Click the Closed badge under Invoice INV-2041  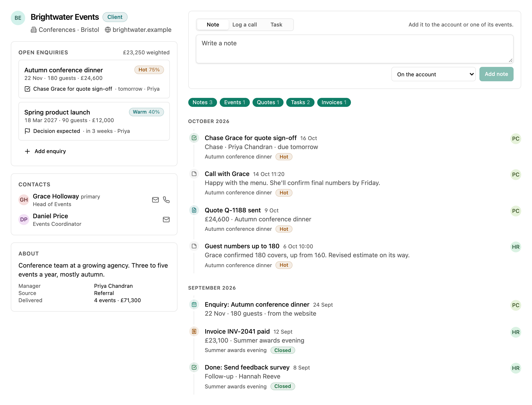point(283,350)
